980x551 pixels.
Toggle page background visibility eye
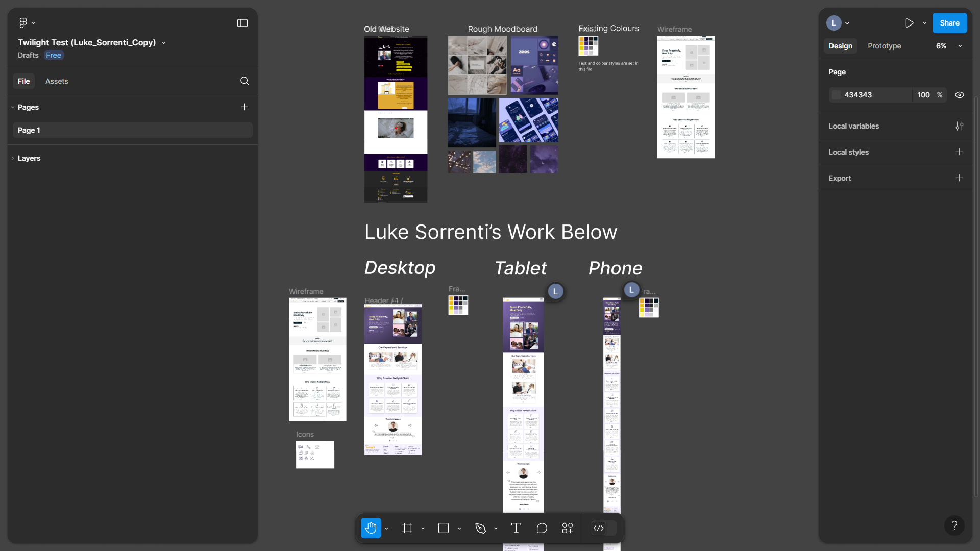pyautogui.click(x=960, y=95)
